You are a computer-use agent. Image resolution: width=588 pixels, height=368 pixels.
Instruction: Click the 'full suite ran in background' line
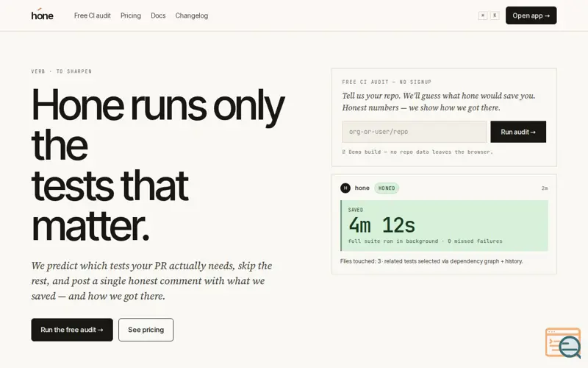click(426, 241)
